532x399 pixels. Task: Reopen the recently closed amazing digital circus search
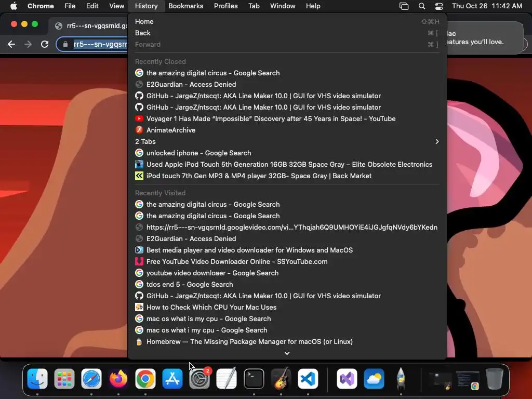pos(287,73)
